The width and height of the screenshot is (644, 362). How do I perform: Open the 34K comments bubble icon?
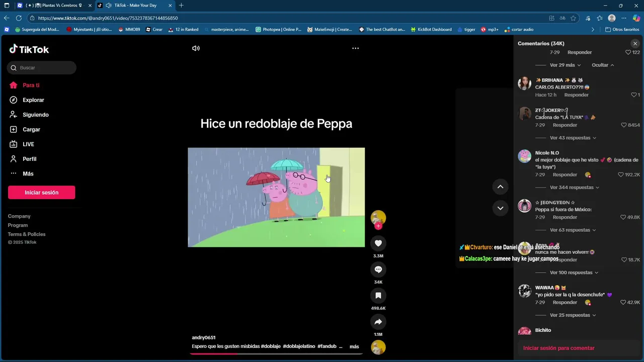coord(378,269)
